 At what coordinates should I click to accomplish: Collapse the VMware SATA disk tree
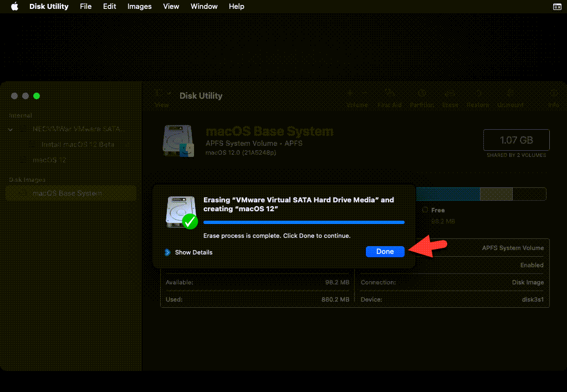point(10,129)
